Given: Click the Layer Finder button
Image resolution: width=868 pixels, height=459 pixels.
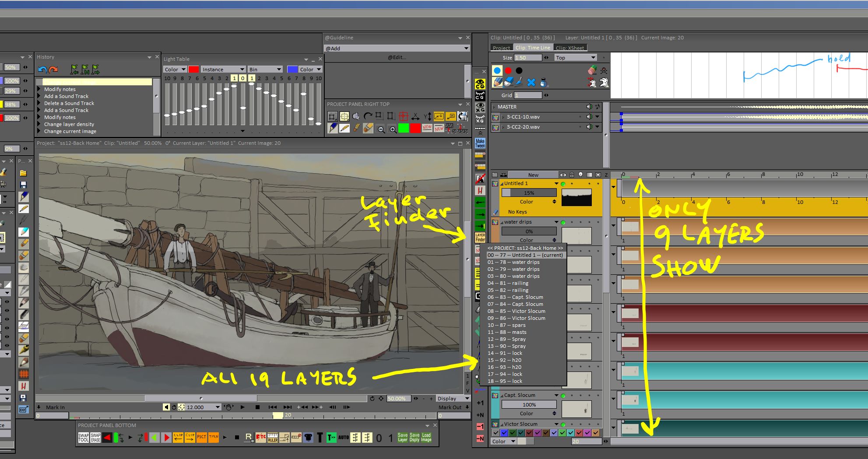Looking at the screenshot, I should pyautogui.click(x=480, y=238).
